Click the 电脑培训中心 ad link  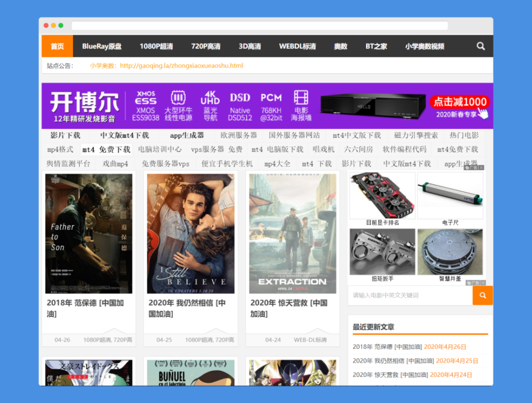click(x=160, y=149)
